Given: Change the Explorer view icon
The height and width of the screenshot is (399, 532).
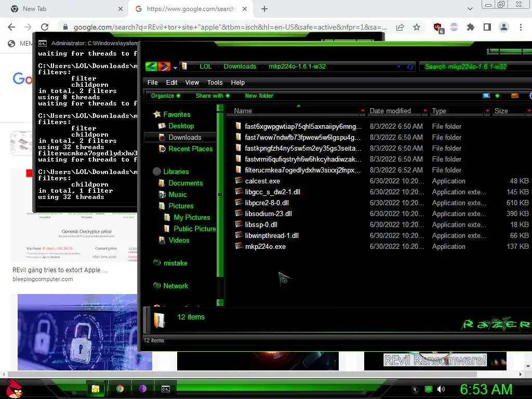Looking at the screenshot, I should coord(486,96).
